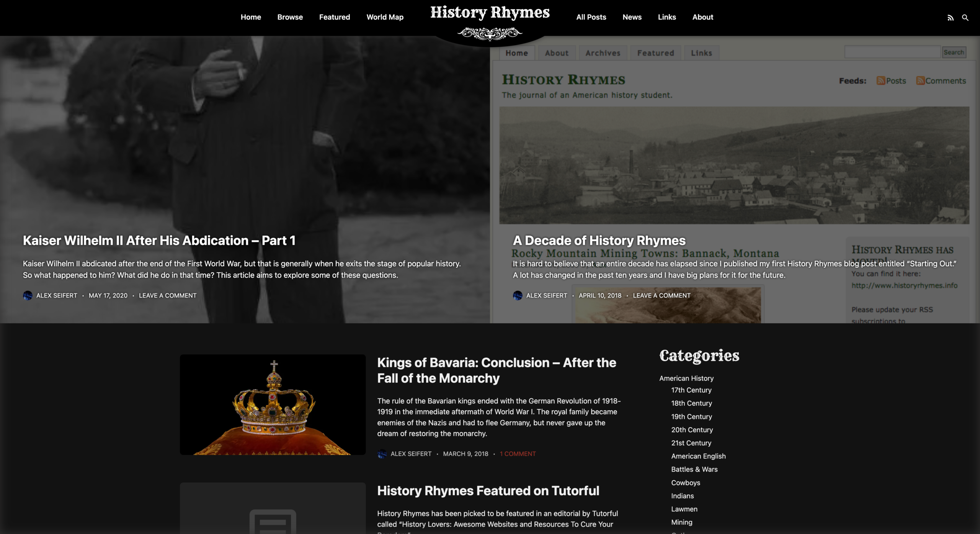Click the March 9, 2018 date

tap(465, 454)
